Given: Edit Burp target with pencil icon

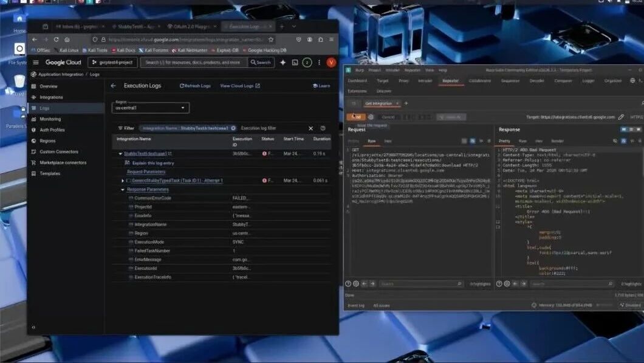Looking at the screenshot, I should point(622,117).
